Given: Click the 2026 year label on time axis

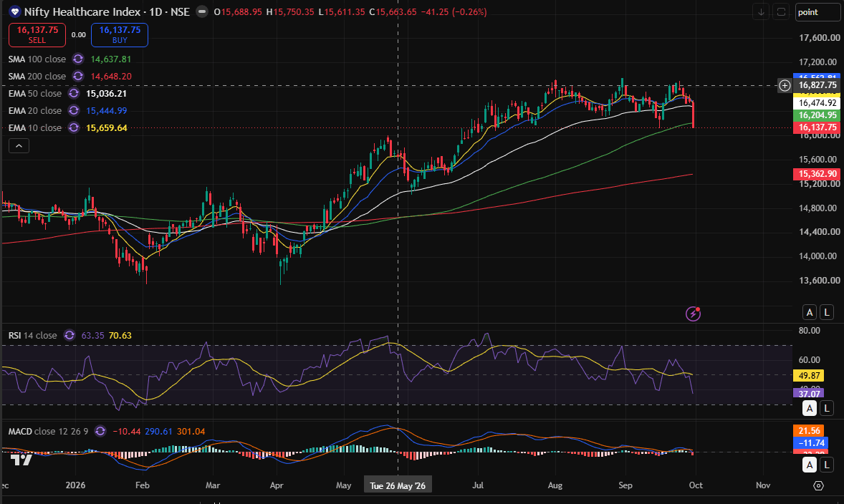Looking at the screenshot, I should pos(75,485).
